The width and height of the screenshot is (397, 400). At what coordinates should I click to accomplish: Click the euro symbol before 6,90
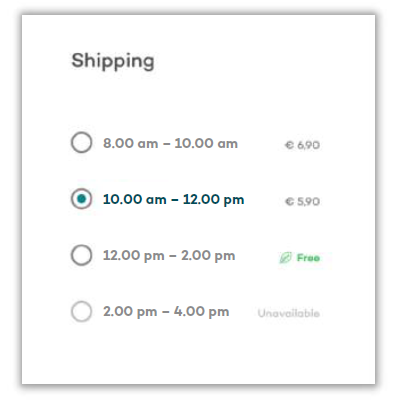[x=289, y=145]
